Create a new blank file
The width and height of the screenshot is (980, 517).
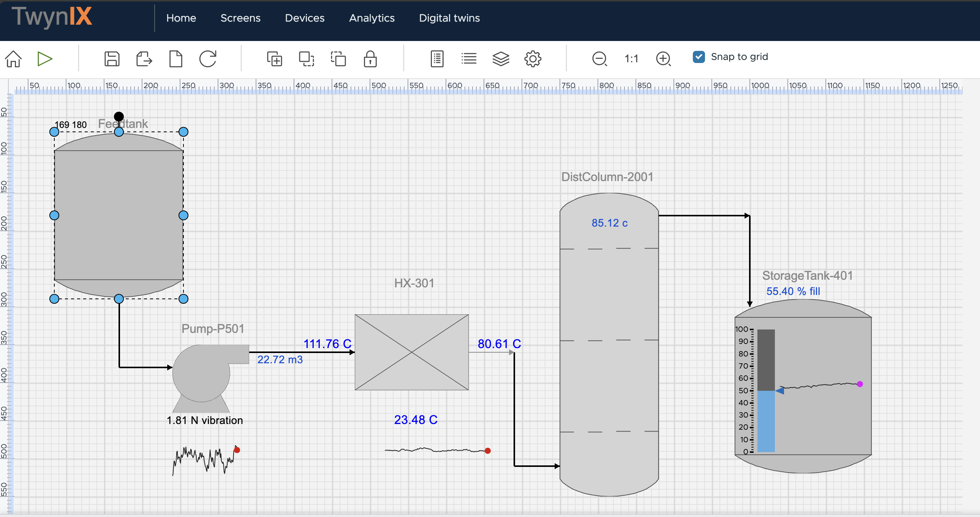tap(176, 58)
